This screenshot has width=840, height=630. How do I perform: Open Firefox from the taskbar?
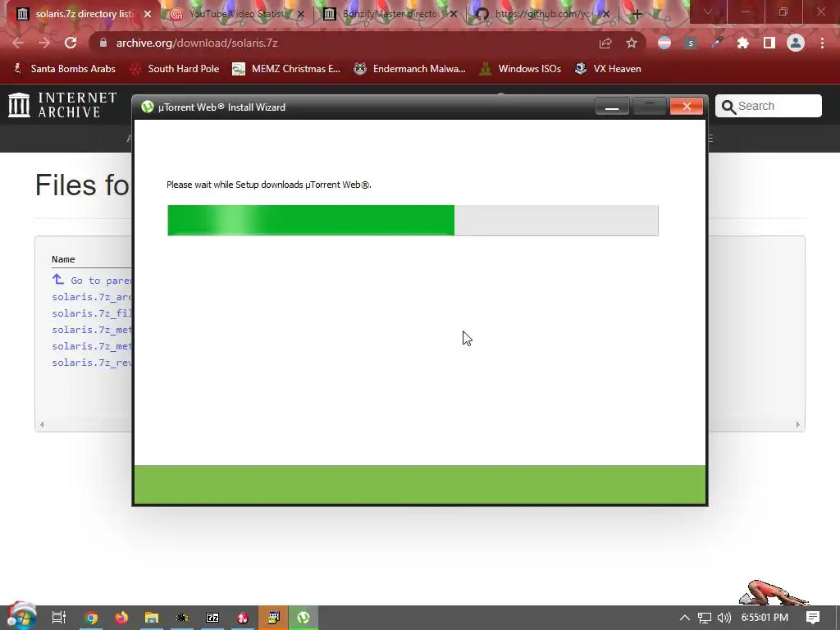[121, 619]
